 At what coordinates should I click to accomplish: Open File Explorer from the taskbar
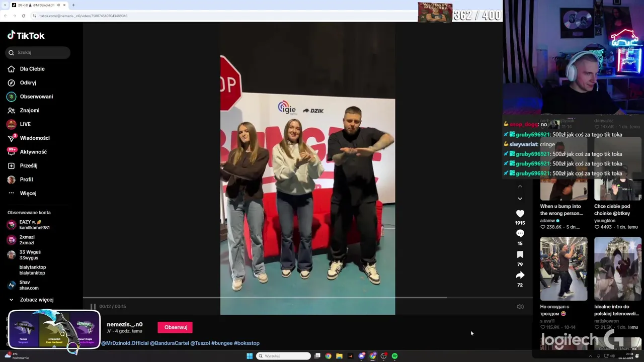point(339,356)
